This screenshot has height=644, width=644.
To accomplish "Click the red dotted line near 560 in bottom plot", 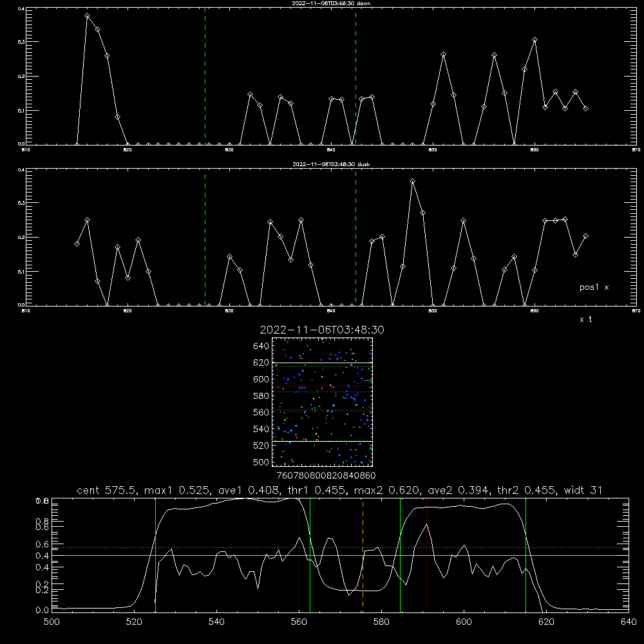I will click(299, 555).
